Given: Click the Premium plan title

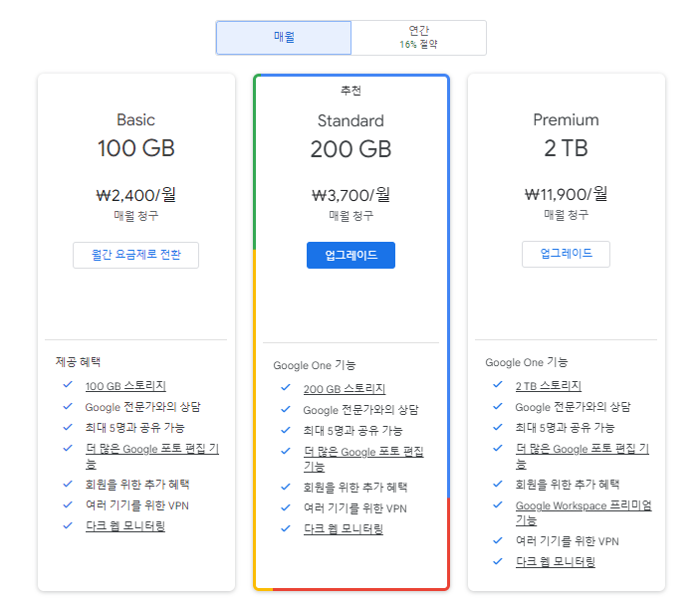Looking at the screenshot, I should [x=566, y=120].
